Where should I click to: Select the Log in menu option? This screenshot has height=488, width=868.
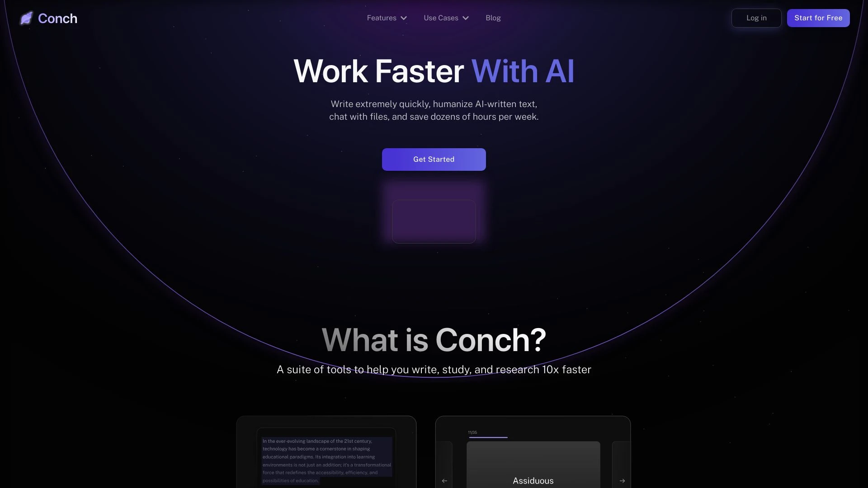coord(756,18)
